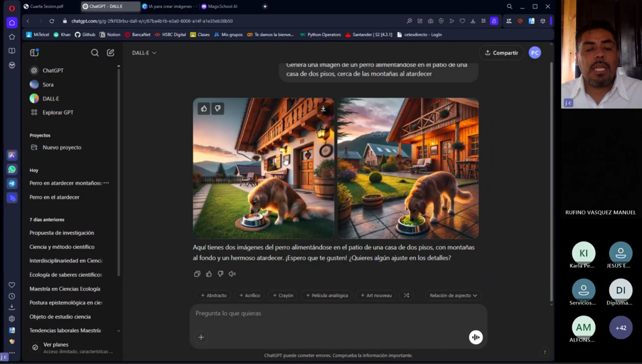The height and width of the screenshot is (364, 642).
Task: Click the Compartir button
Action: pyautogui.click(x=501, y=53)
